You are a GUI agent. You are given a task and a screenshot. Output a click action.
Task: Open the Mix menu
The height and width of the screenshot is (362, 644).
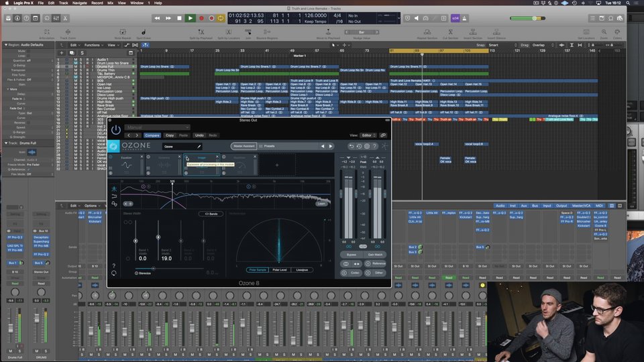coord(110,3)
